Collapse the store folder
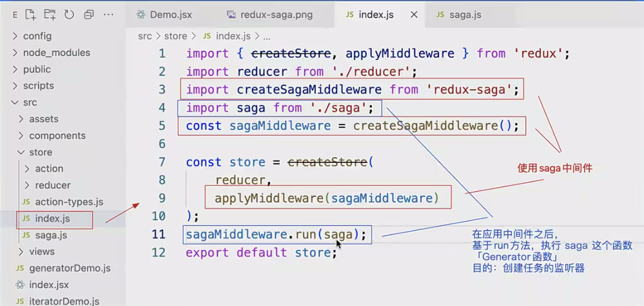 (x=40, y=152)
